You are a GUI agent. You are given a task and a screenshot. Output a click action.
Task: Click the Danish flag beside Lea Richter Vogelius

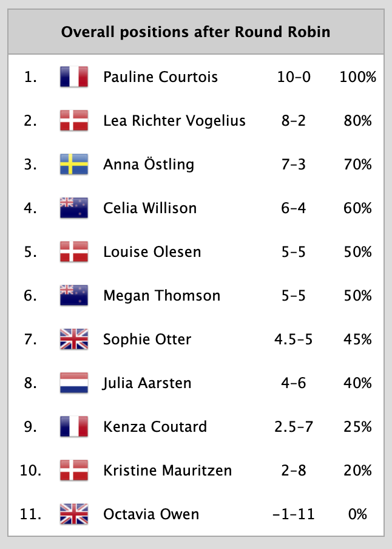click(x=74, y=121)
